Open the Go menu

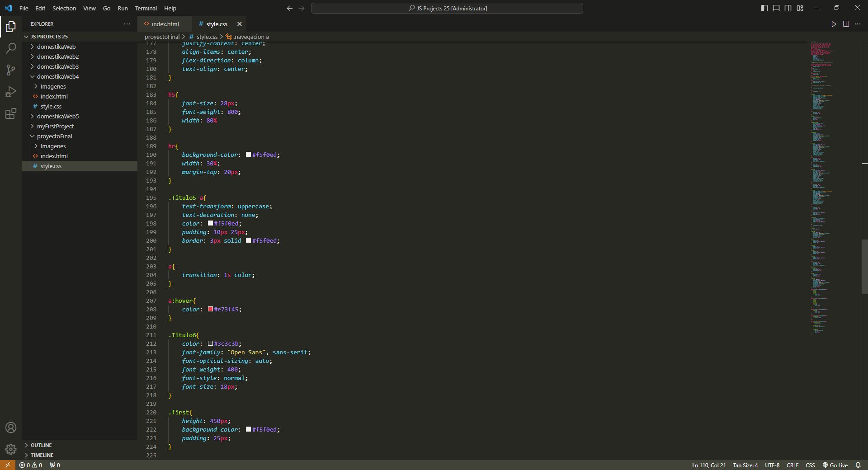point(107,8)
